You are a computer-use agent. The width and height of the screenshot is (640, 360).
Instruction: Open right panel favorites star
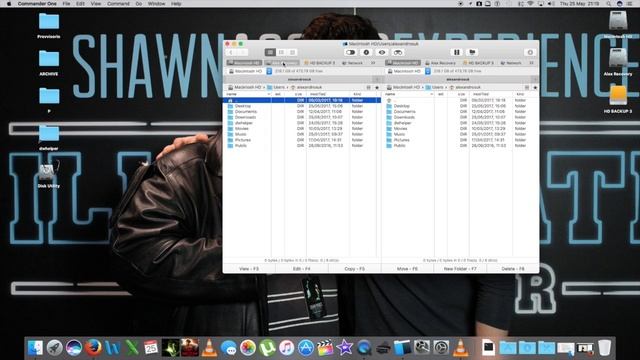coord(535,87)
